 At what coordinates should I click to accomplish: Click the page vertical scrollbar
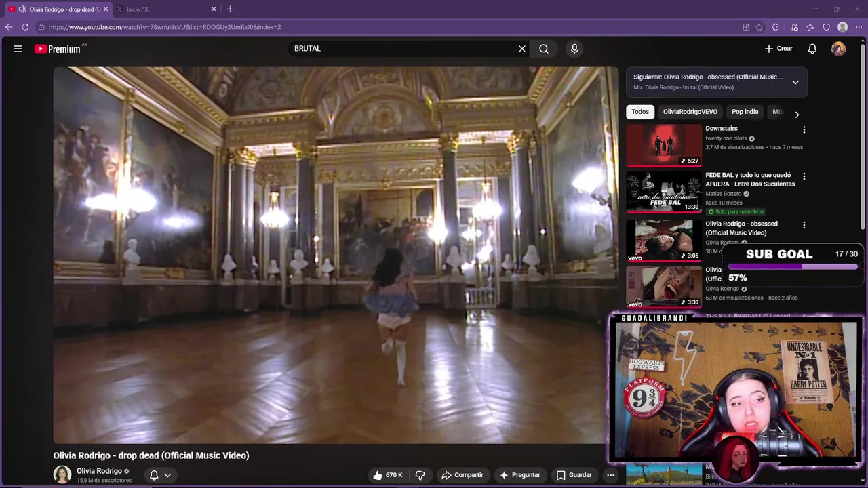tap(863, 136)
